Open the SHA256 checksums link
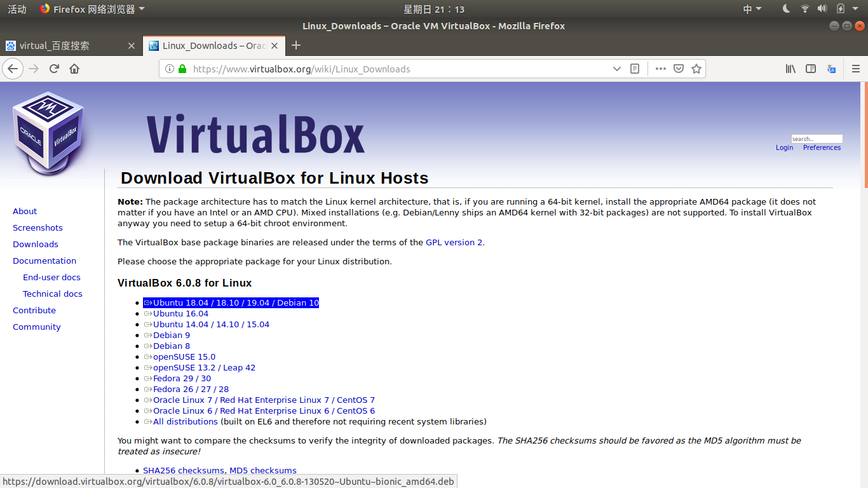Screen dimensions: 868x488 pyautogui.click(x=184, y=471)
